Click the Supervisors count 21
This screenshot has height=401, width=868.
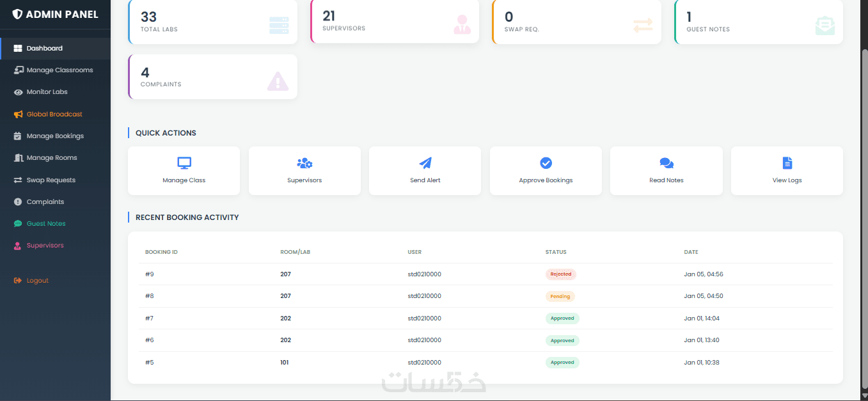[x=329, y=16]
